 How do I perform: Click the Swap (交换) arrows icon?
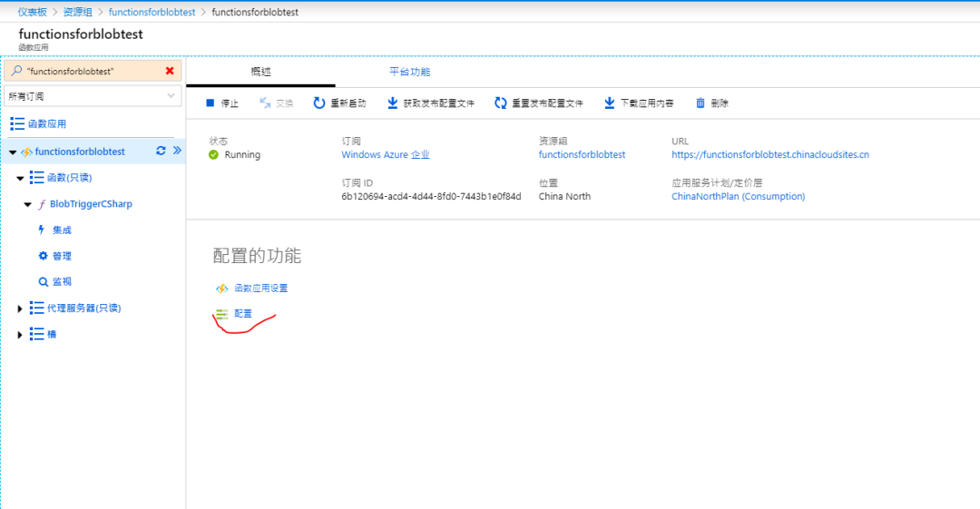tap(265, 103)
